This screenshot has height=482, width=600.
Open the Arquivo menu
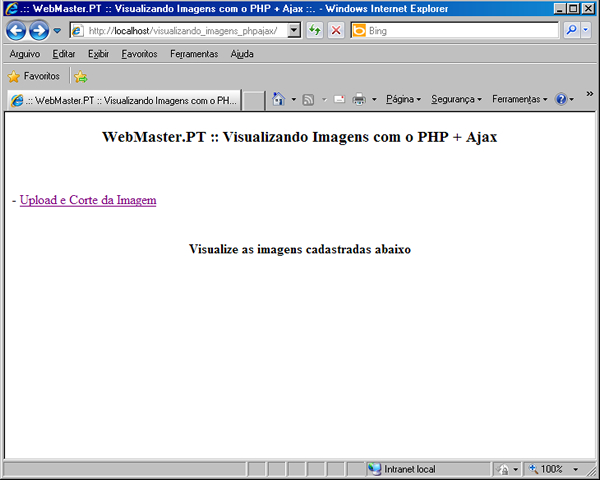25,54
